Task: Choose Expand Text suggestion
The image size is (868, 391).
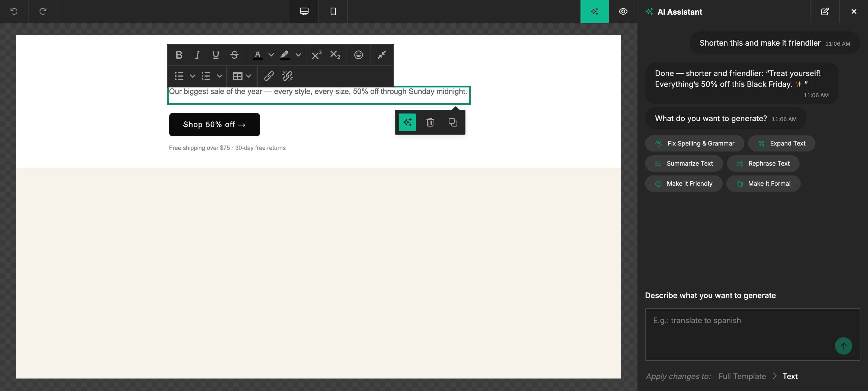Action: click(781, 143)
